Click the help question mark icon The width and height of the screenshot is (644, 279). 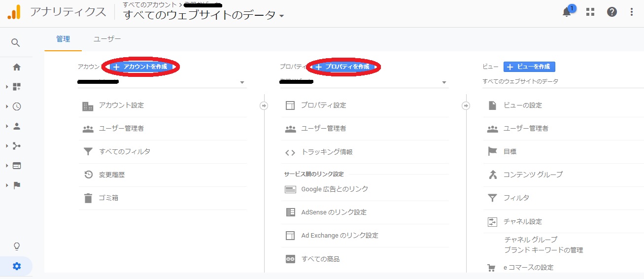click(x=612, y=12)
